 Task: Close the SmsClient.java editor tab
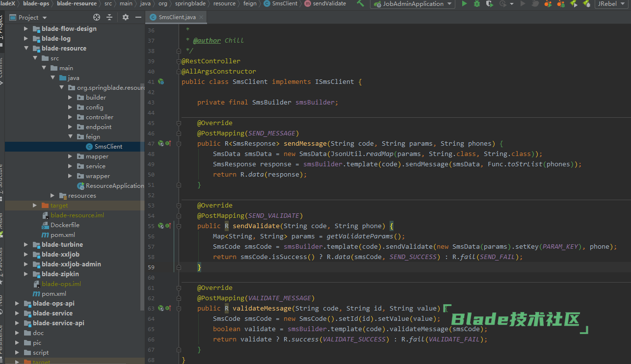click(x=201, y=17)
